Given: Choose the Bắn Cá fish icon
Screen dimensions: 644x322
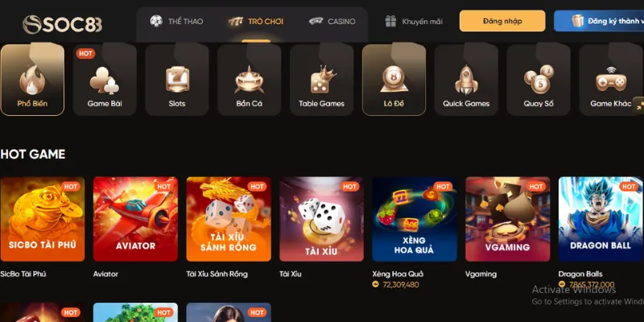Looking at the screenshot, I should pyautogui.click(x=250, y=80).
